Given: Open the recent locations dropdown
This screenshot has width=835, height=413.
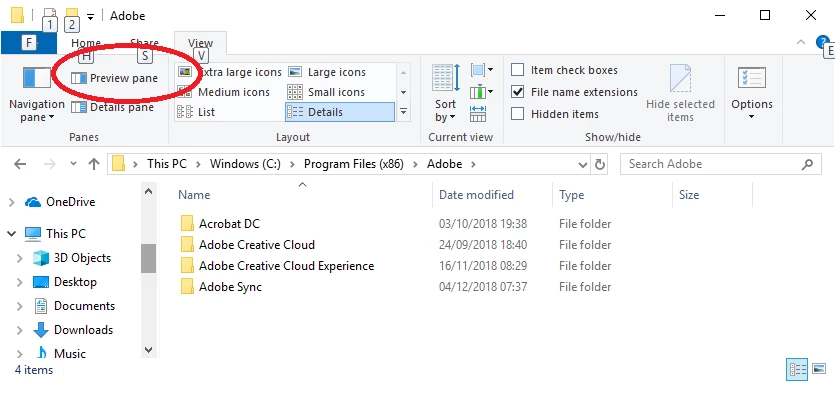Looking at the screenshot, I should click(73, 164).
